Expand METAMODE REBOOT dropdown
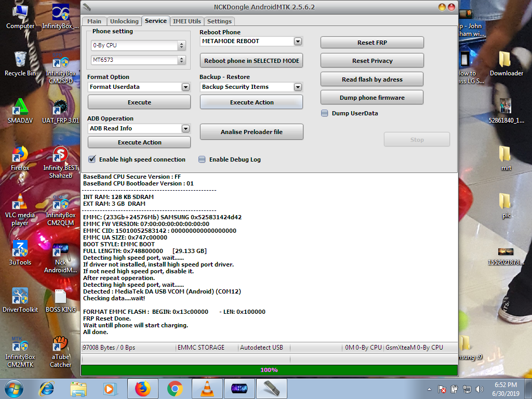 pyautogui.click(x=298, y=41)
